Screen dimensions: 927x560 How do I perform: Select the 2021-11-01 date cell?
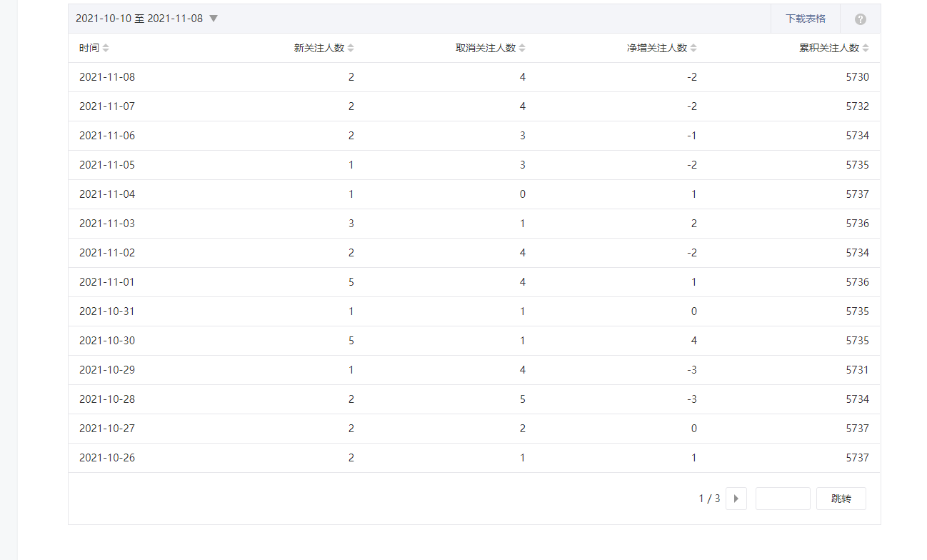[x=107, y=282]
